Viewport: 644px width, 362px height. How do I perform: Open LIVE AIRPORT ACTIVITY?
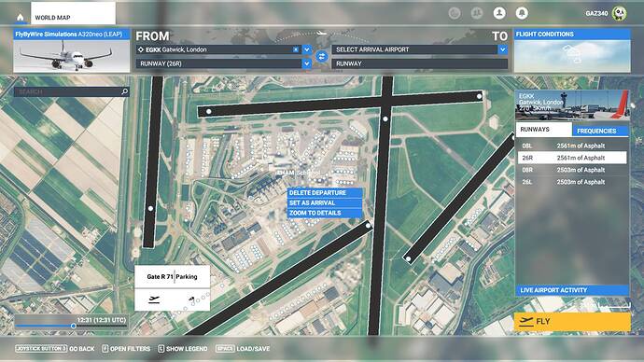click(x=572, y=290)
